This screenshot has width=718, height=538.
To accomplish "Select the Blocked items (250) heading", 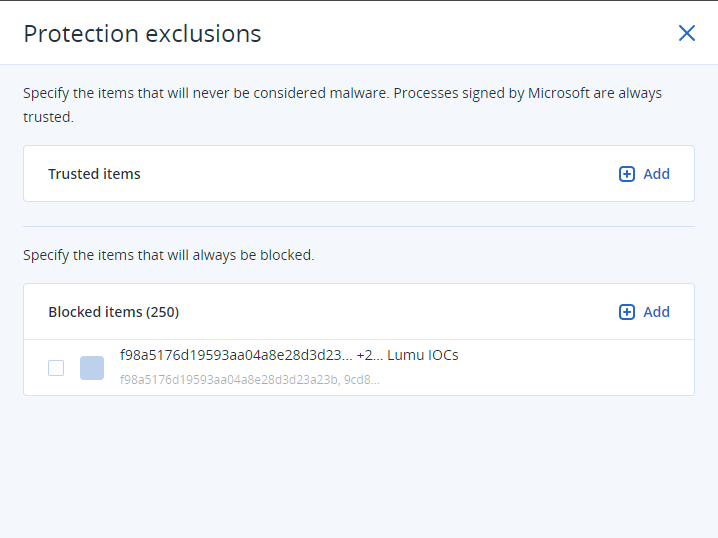I will coord(113,312).
